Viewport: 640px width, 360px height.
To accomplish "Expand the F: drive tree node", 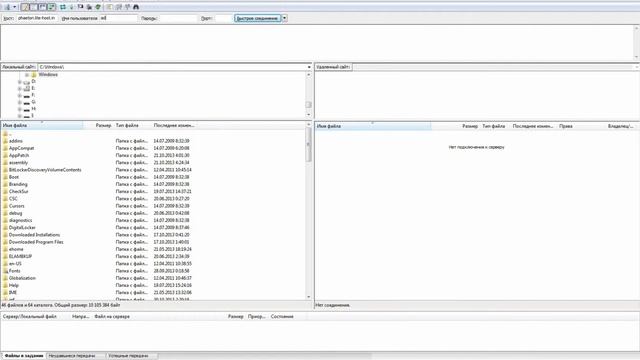I will (20, 96).
